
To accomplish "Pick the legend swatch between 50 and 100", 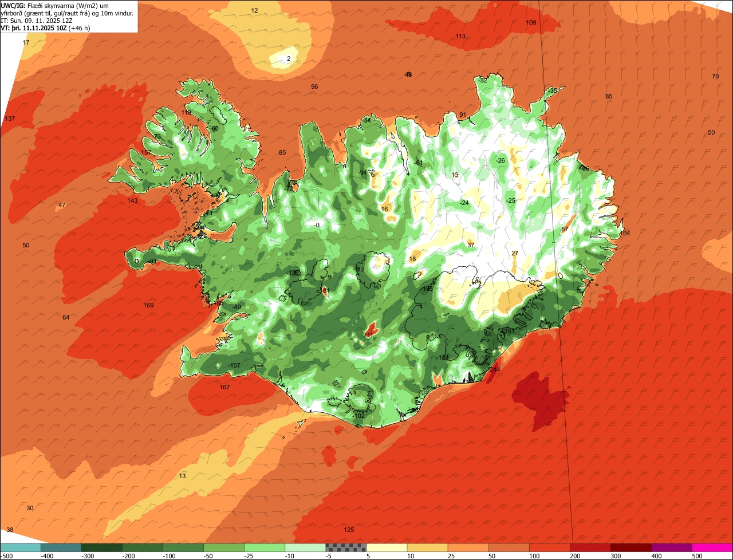I will [x=509, y=547].
